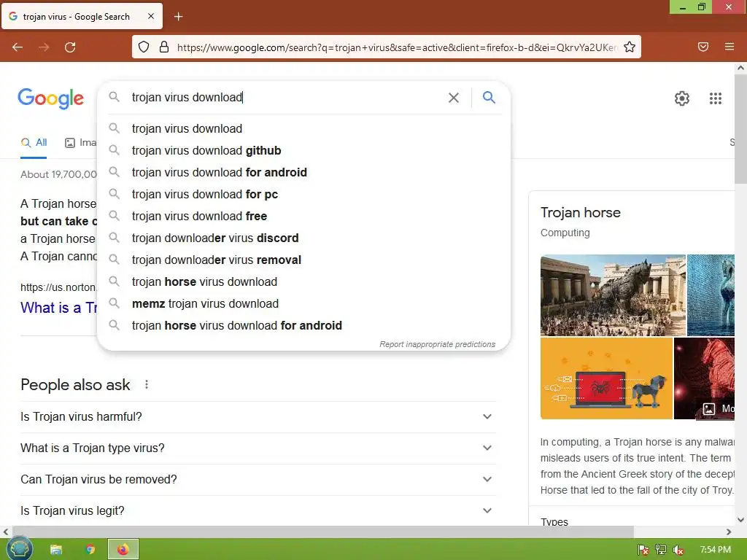Open wooden Trojan horse city photo
The image size is (747, 560).
pos(613,295)
